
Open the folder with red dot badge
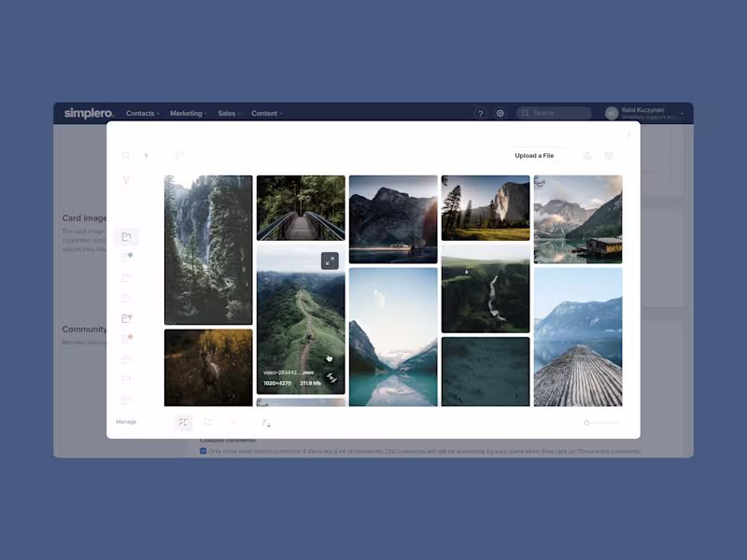(127, 339)
